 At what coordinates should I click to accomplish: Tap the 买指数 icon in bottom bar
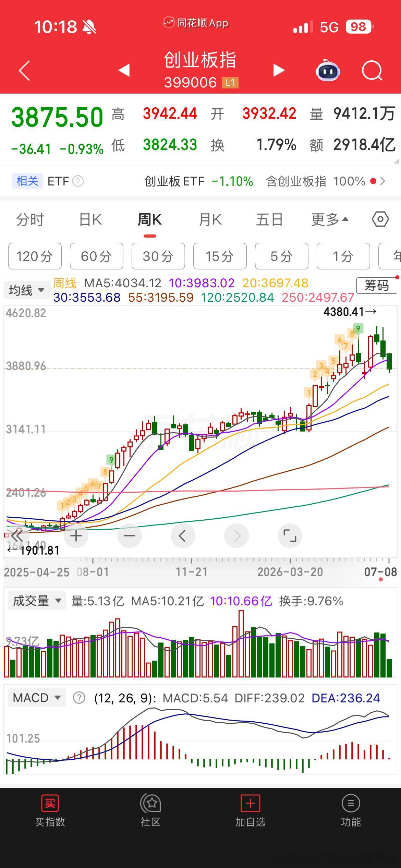[x=50, y=810]
